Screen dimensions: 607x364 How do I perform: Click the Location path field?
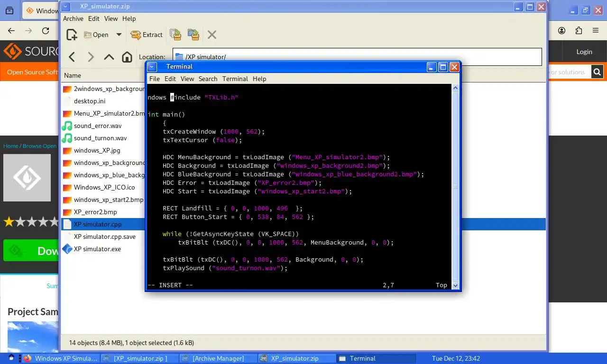click(357, 57)
